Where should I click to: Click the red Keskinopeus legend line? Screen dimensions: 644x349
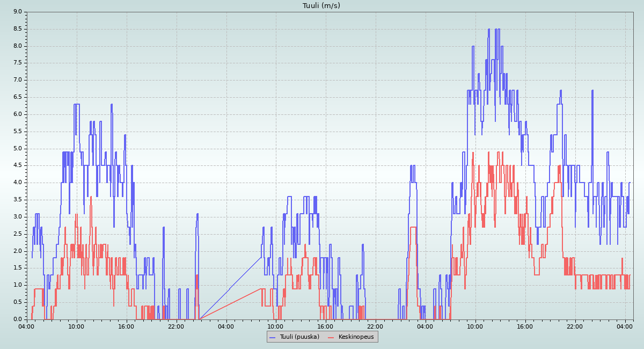click(x=331, y=337)
